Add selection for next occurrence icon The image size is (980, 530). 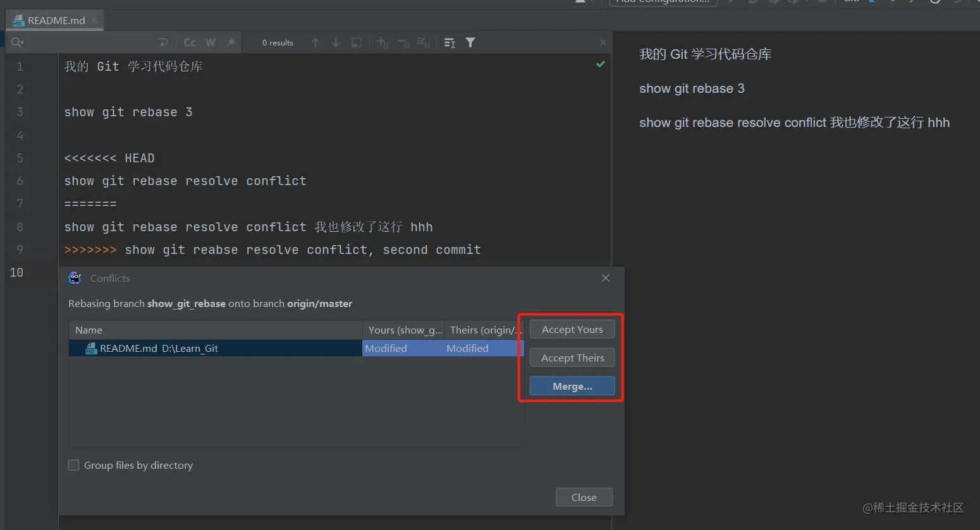[383, 42]
